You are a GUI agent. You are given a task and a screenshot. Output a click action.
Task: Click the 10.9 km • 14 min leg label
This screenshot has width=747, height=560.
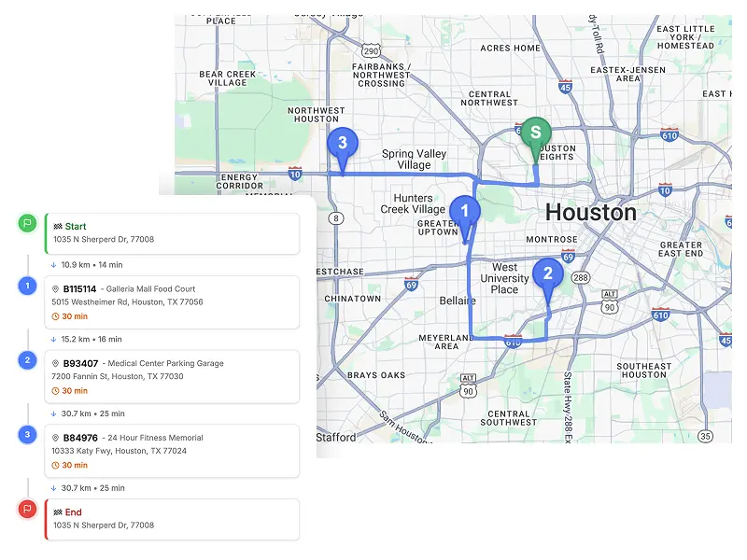[92, 265]
